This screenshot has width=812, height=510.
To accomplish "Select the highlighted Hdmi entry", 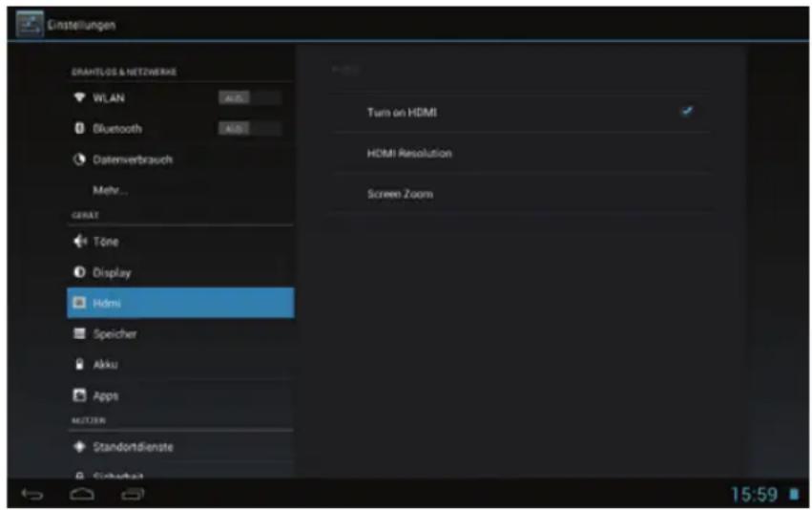I will tap(180, 303).
